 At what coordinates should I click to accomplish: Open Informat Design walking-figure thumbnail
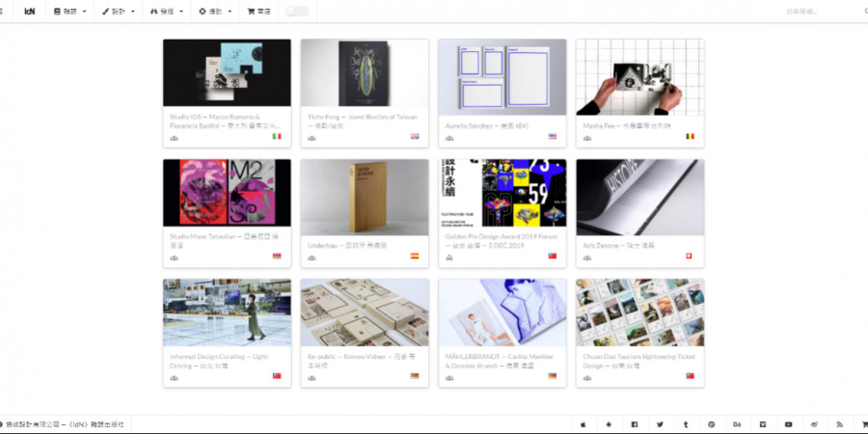(227, 312)
